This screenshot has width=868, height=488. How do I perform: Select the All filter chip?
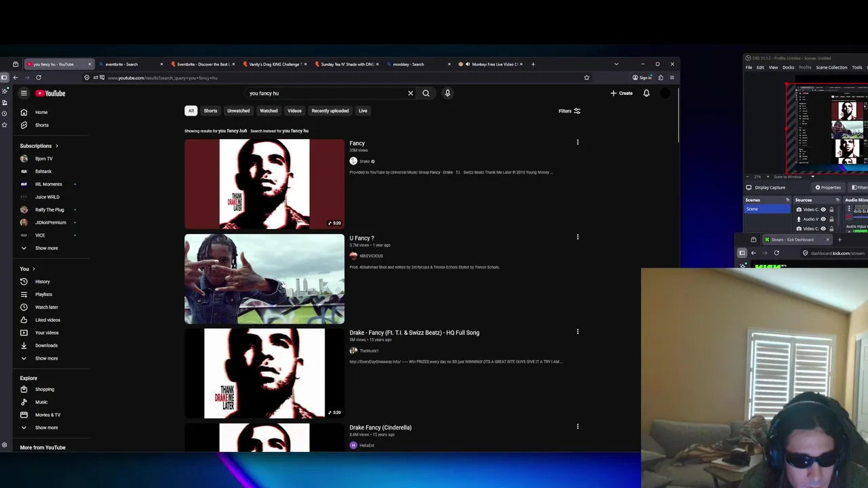tap(191, 110)
